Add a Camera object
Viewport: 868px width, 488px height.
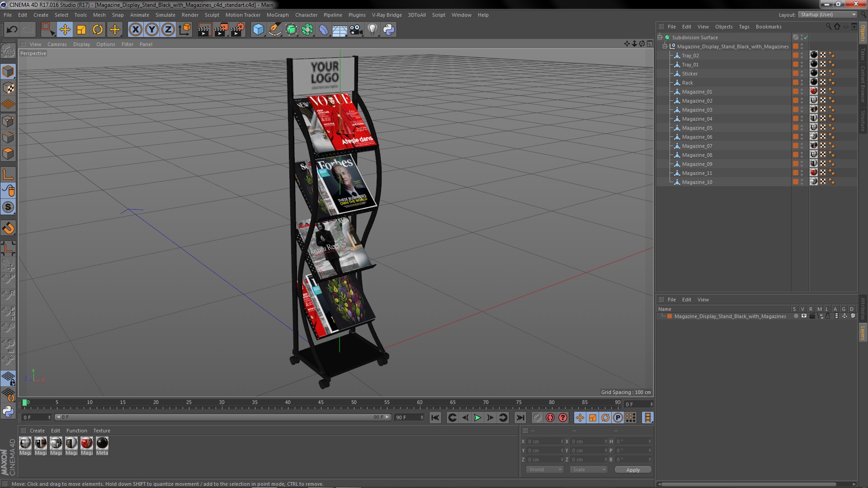[x=356, y=30]
